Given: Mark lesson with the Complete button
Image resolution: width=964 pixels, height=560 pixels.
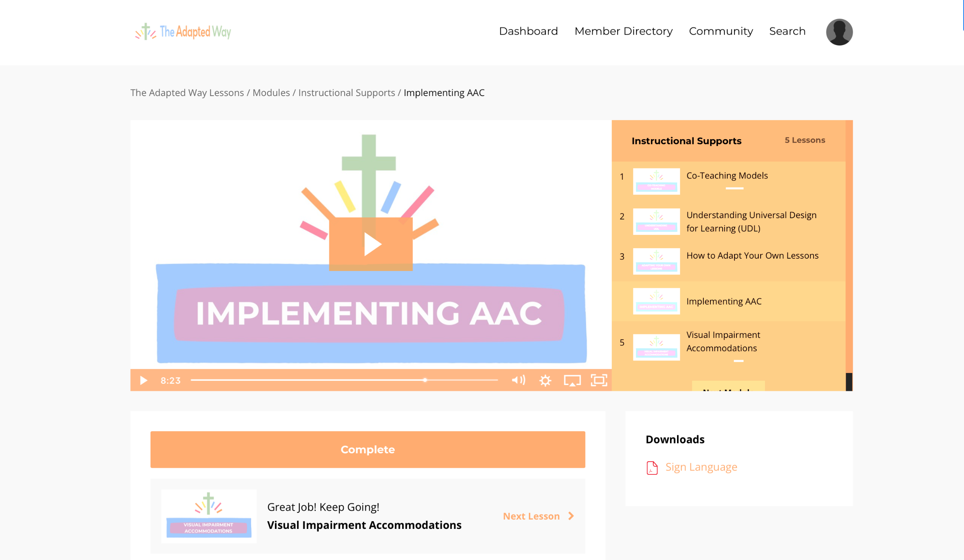Looking at the screenshot, I should point(367,450).
